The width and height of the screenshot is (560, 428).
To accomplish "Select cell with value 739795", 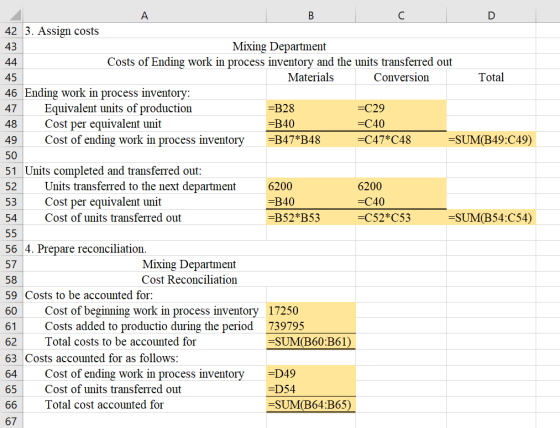I will coord(311,326).
